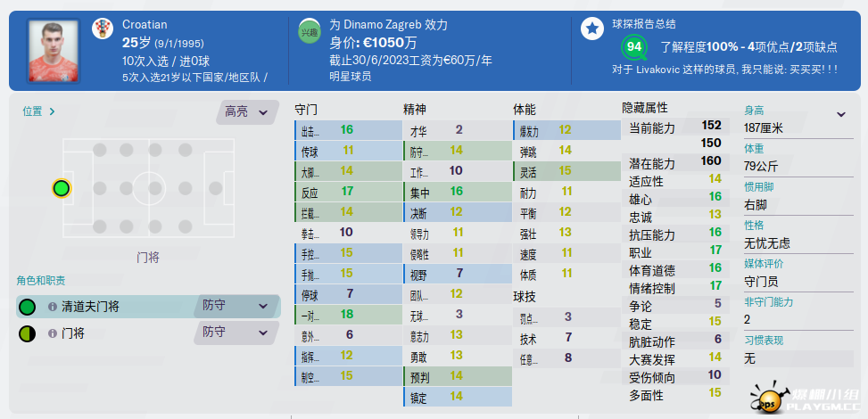The height and width of the screenshot is (419, 868).
Task: Collapse the 身高 info panel chevron
Action: click(841, 115)
